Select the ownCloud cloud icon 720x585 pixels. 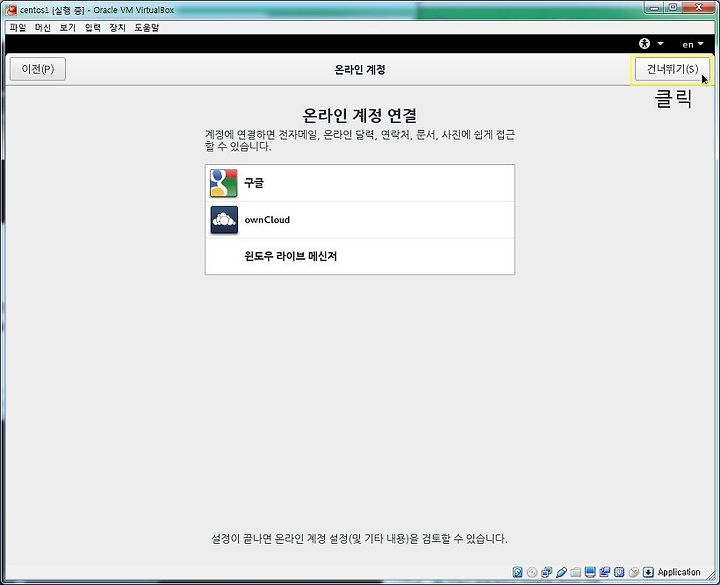(224, 219)
